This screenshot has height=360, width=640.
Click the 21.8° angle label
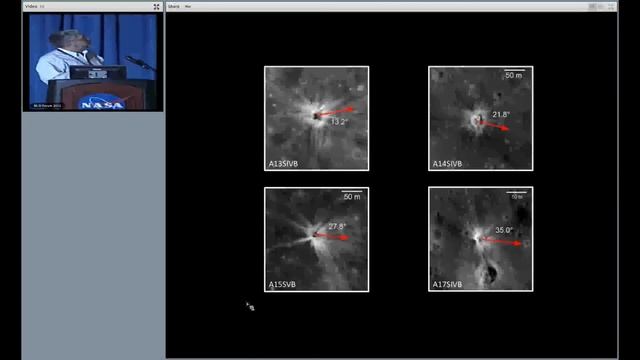tap(501, 115)
